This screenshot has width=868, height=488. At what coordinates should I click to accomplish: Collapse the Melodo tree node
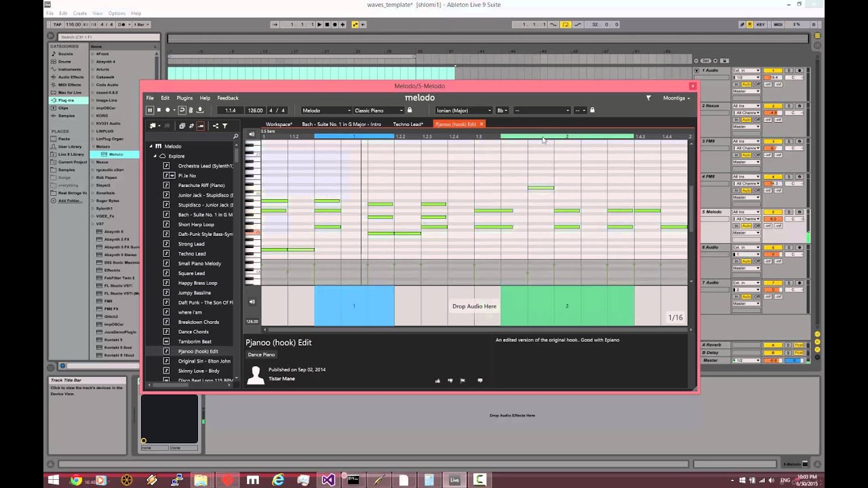(151, 146)
